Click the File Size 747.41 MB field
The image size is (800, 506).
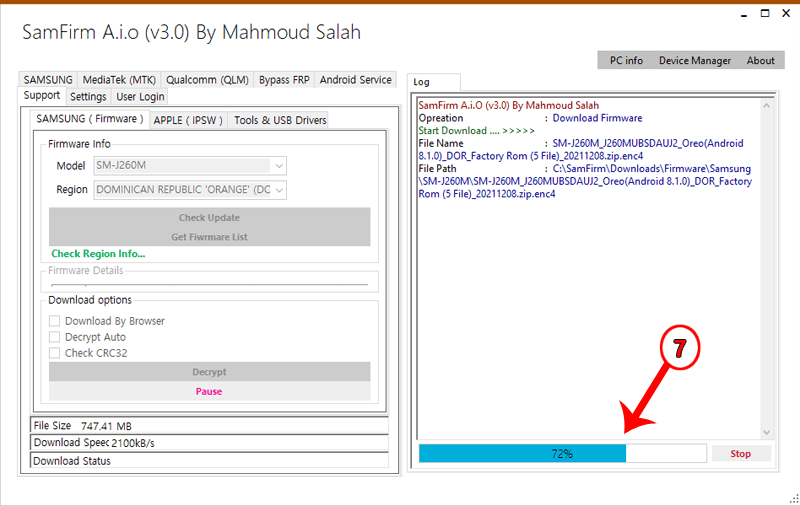pos(209,425)
